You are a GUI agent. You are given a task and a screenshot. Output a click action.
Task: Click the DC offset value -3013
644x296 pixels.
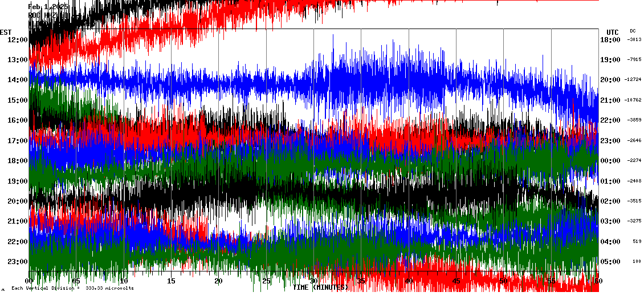tap(634, 40)
